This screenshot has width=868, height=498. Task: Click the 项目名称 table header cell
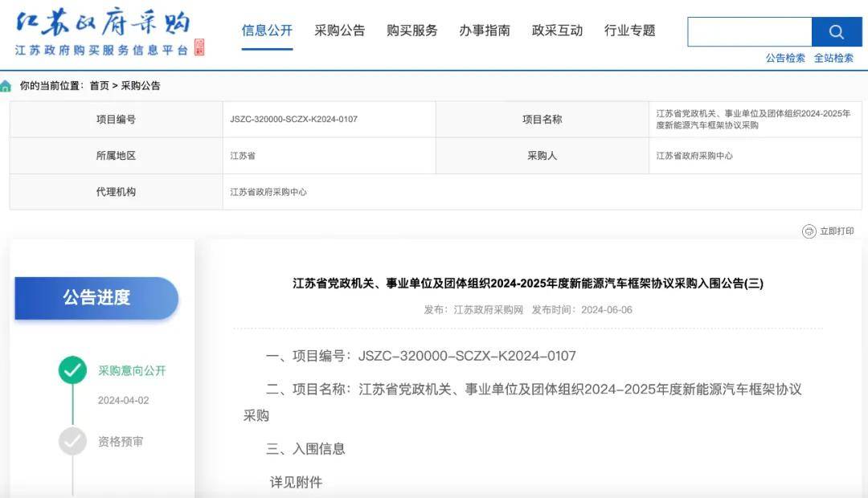(542, 119)
